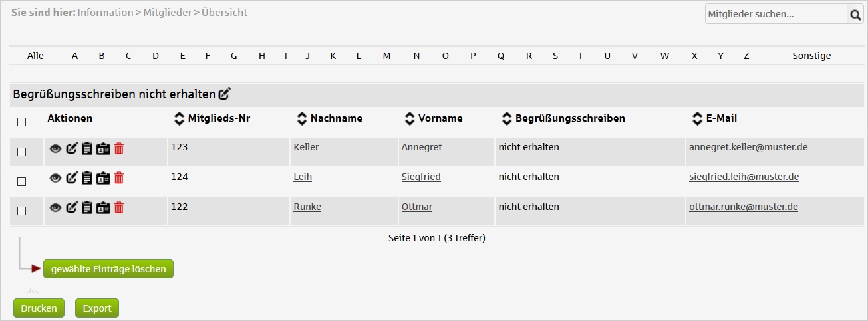Open clipboard notes icon for member 122
The height and width of the screenshot is (321, 868).
[86, 207]
